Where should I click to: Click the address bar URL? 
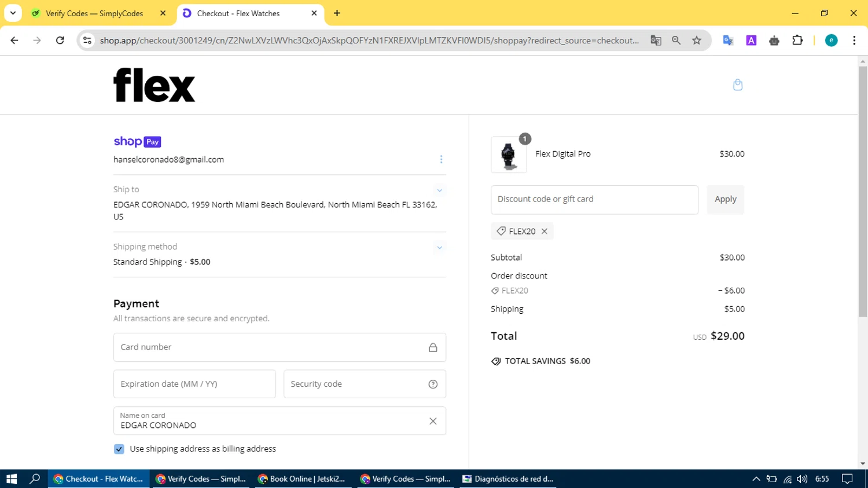pos(369,41)
